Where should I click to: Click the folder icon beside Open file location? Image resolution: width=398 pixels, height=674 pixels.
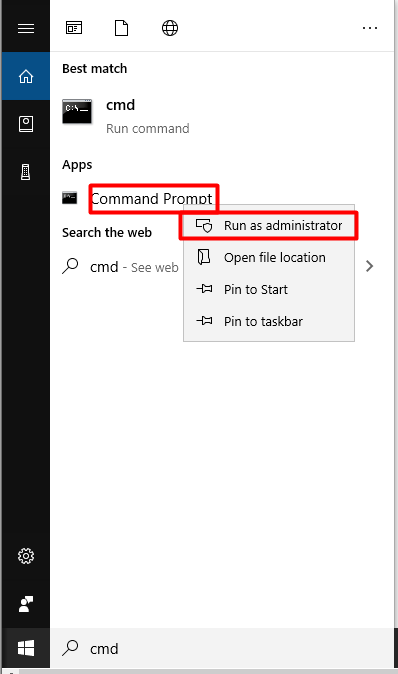[x=204, y=257]
